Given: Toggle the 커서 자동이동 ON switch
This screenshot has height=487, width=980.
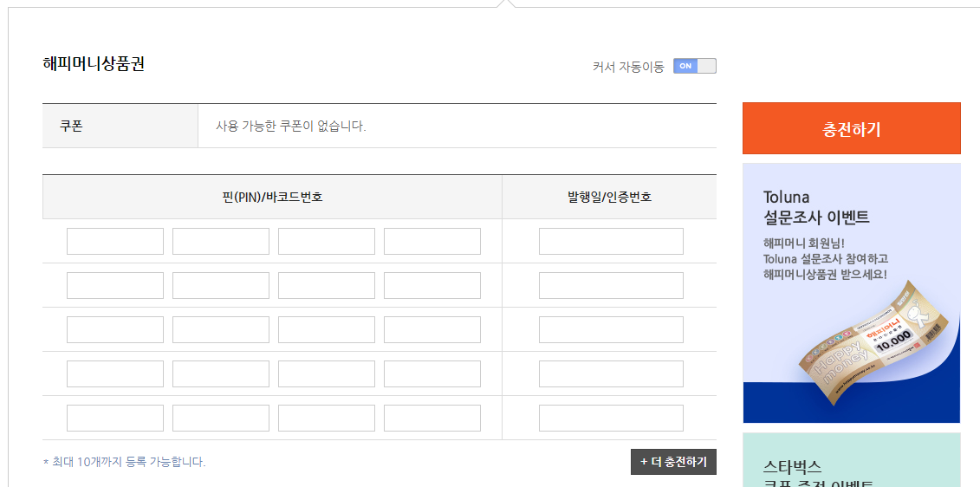Looking at the screenshot, I should pyautogui.click(x=694, y=66).
